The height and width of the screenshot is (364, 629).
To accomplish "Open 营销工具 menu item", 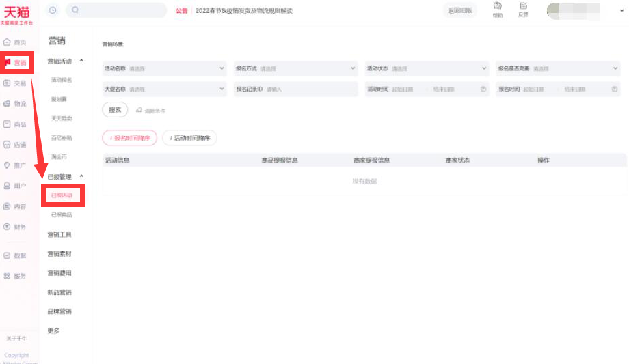I will tap(59, 234).
